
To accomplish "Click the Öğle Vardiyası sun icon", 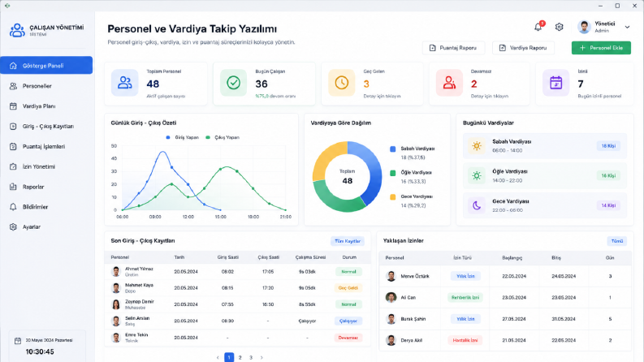I will tap(477, 175).
